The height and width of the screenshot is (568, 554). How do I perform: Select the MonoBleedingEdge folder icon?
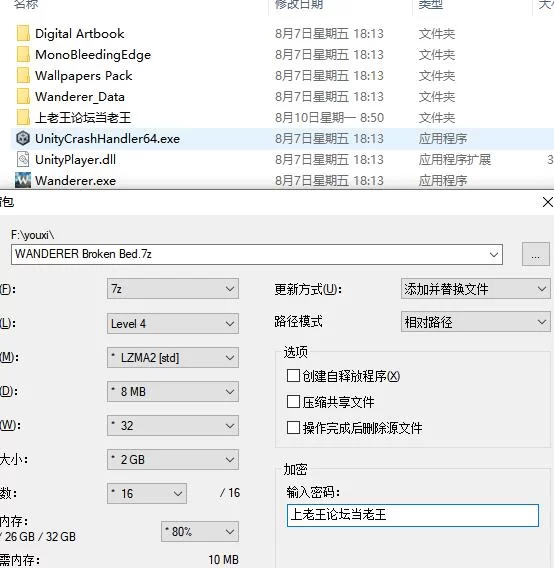[x=23, y=55]
